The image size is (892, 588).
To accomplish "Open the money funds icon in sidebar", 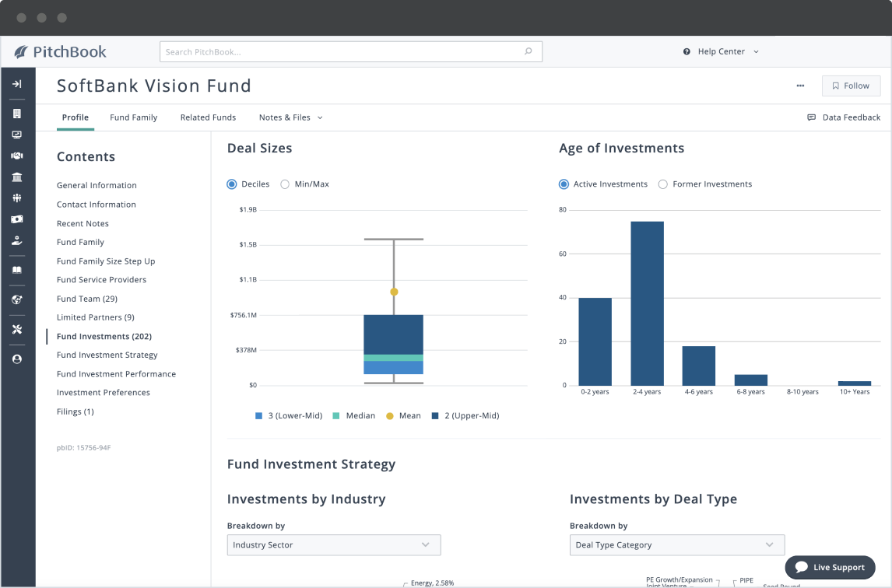I will click(17, 219).
